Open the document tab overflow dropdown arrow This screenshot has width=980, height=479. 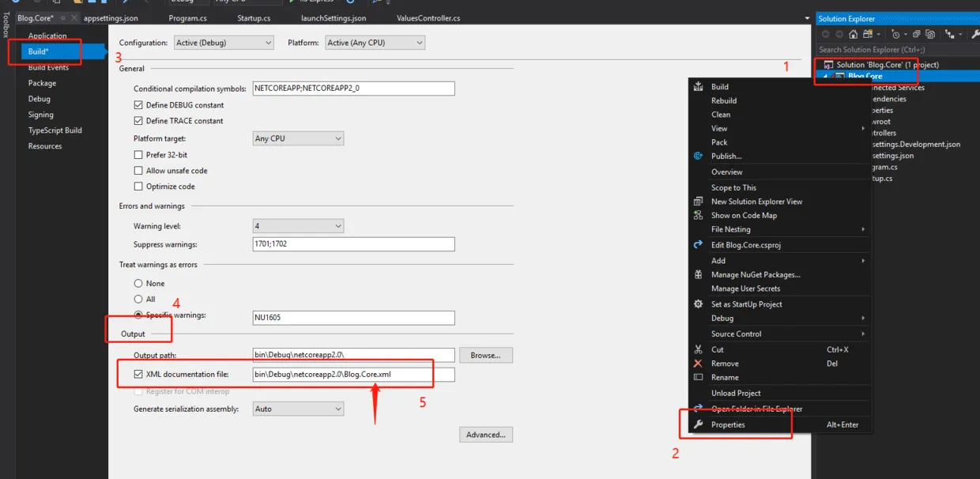pyautogui.click(x=807, y=18)
